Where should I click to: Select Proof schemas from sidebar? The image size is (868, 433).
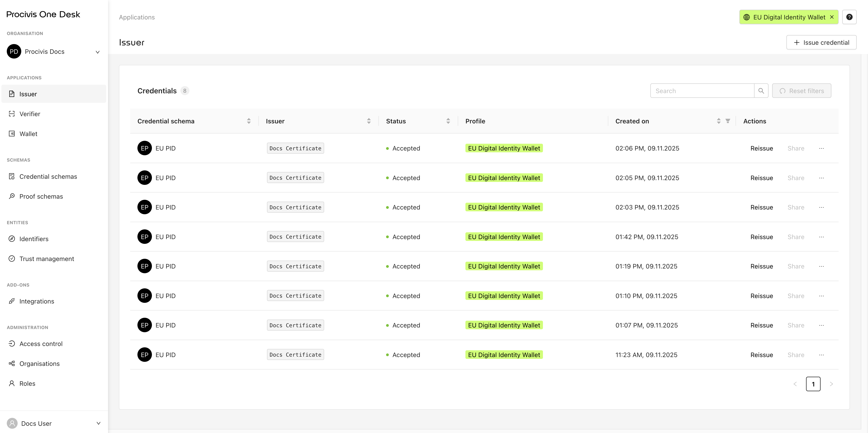[x=41, y=196]
